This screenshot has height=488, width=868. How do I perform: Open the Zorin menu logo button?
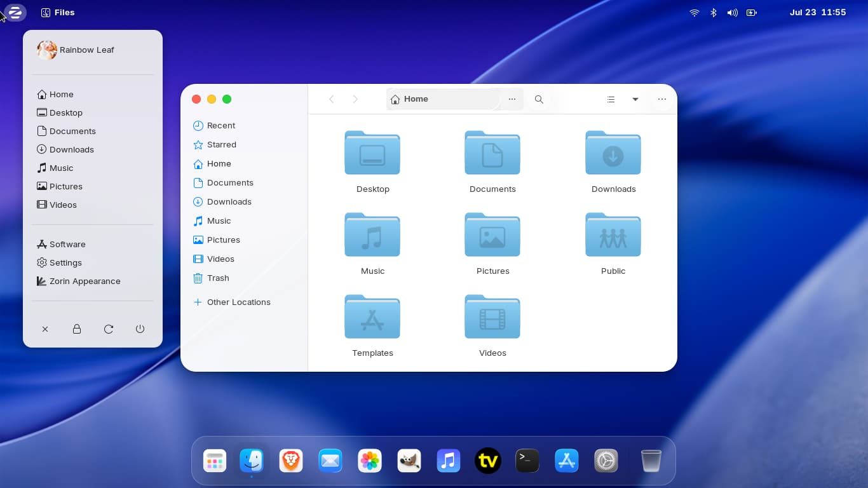15,12
